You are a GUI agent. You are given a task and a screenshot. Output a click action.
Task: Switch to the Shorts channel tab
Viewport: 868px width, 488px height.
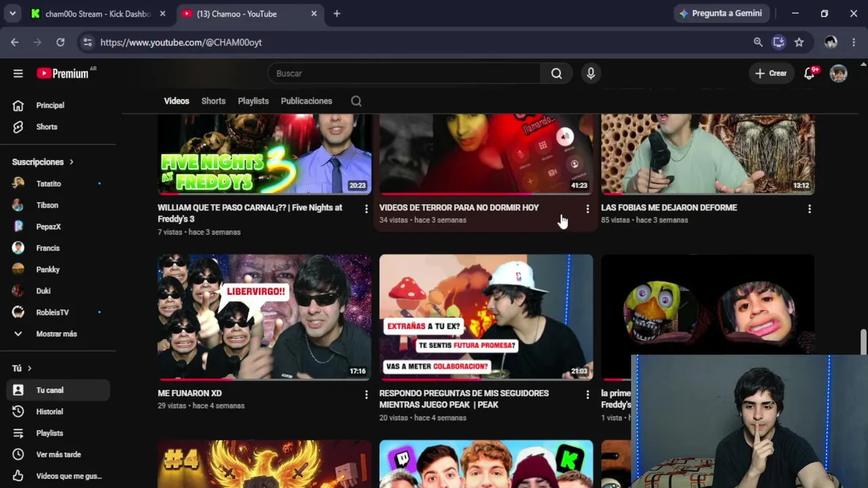coord(214,101)
